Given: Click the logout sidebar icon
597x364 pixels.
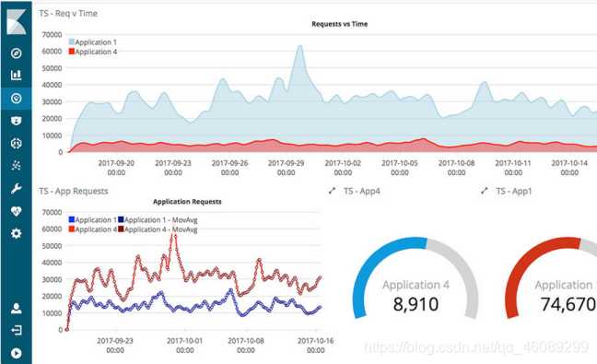Looking at the screenshot, I should click(x=16, y=330).
